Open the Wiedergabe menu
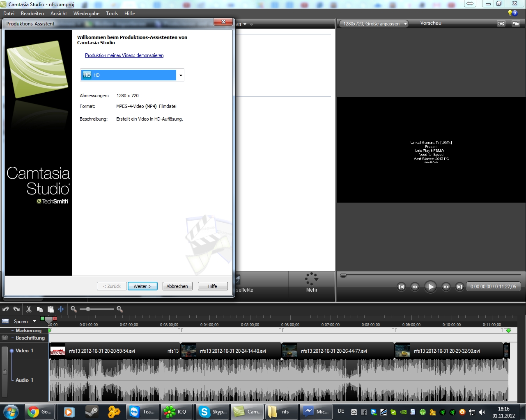 click(86, 14)
